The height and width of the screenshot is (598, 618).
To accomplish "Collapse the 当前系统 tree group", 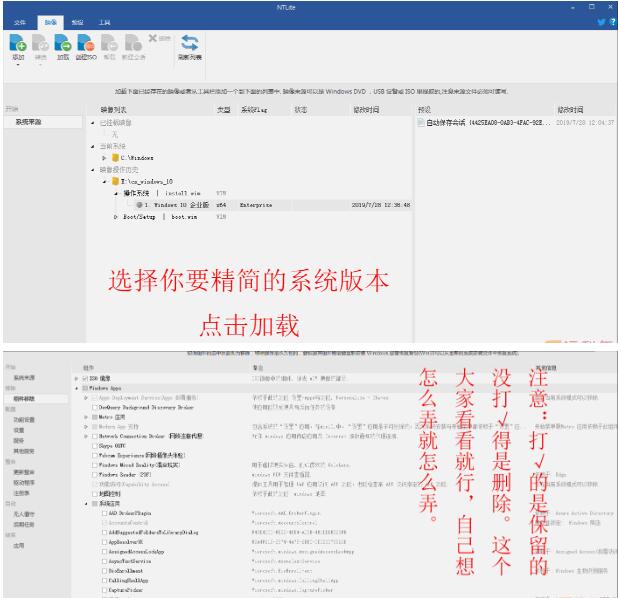I will click(93, 146).
